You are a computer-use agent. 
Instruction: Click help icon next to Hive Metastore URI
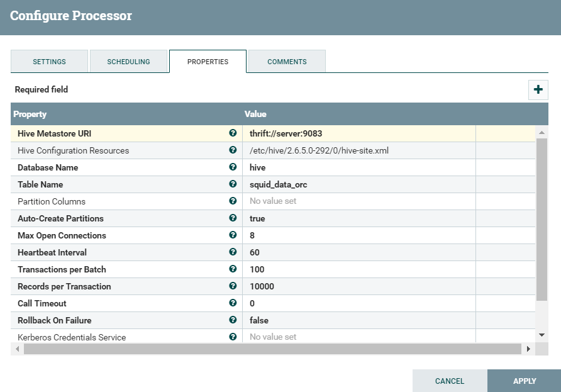[233, 133]
